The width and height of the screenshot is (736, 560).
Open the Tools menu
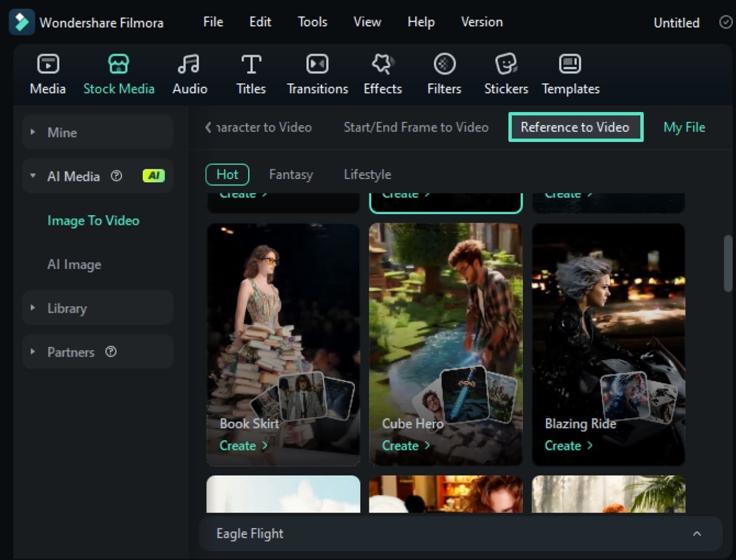(313, 22)
